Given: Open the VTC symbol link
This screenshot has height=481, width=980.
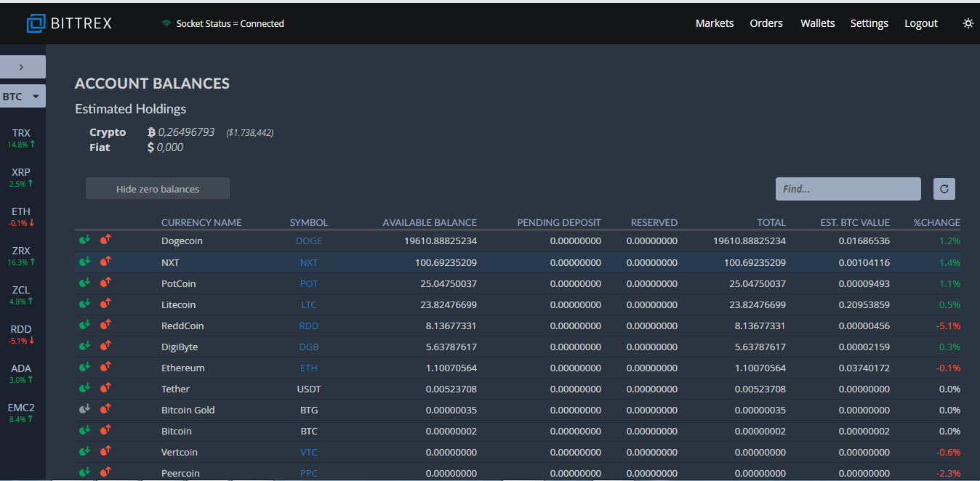Looking at the screenshot, I should pos(309,452).
